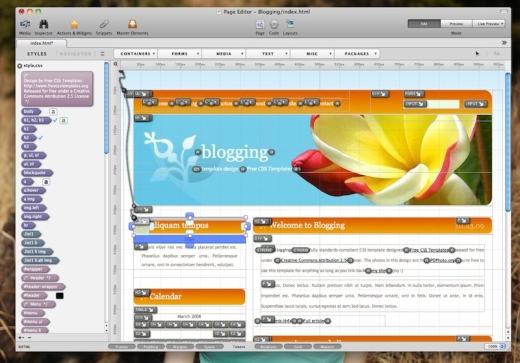Click the STRONG tag badge in article text
The width and height of the screenshot is (520, 363).
[x=265, y=250]
